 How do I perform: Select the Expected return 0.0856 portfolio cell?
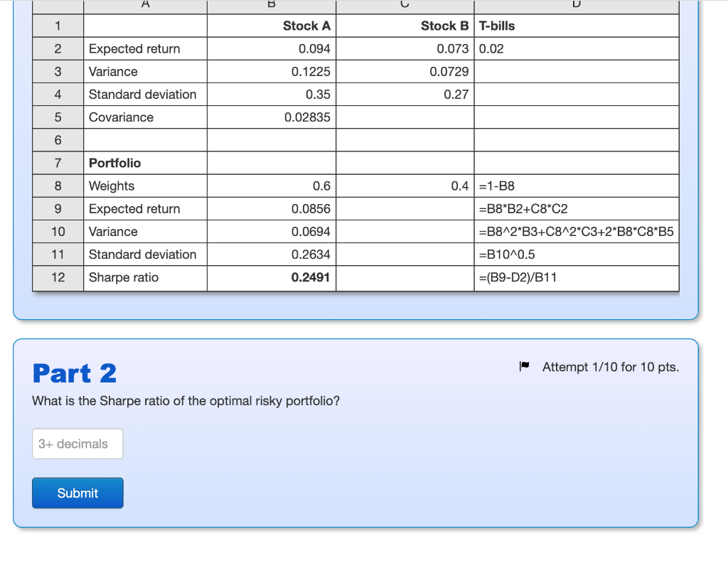[x=314, y=208]
